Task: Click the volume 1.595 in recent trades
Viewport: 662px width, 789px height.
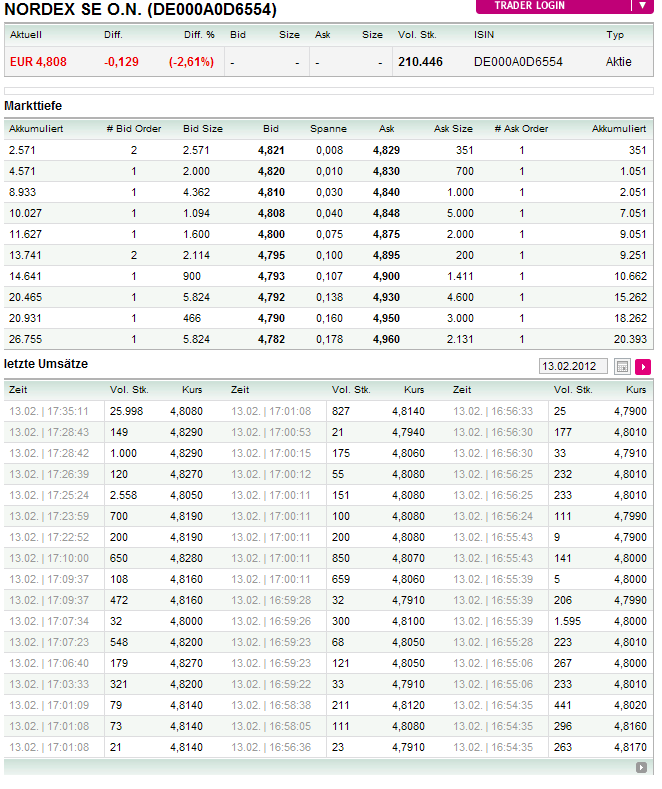Action: pos(567,621)
